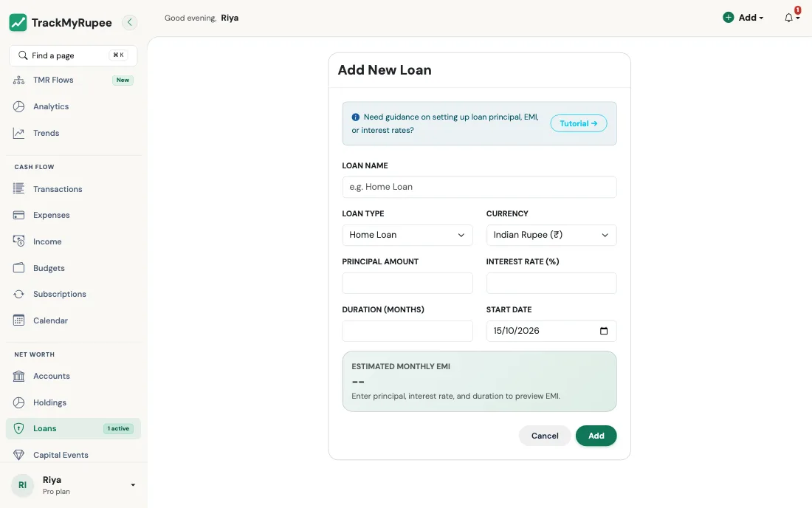Click the Capital Events diamond icon
The height and width of the screenshot is (508, 812).
tap(18, 455)
